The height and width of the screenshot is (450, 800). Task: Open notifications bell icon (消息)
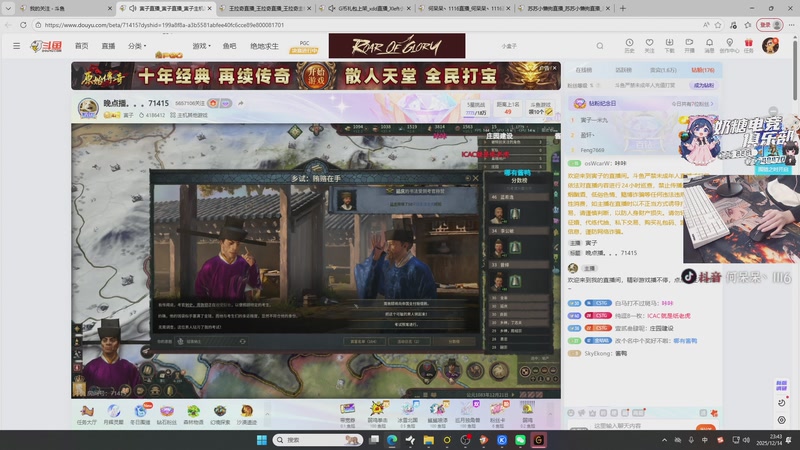[x=709, y=45]
